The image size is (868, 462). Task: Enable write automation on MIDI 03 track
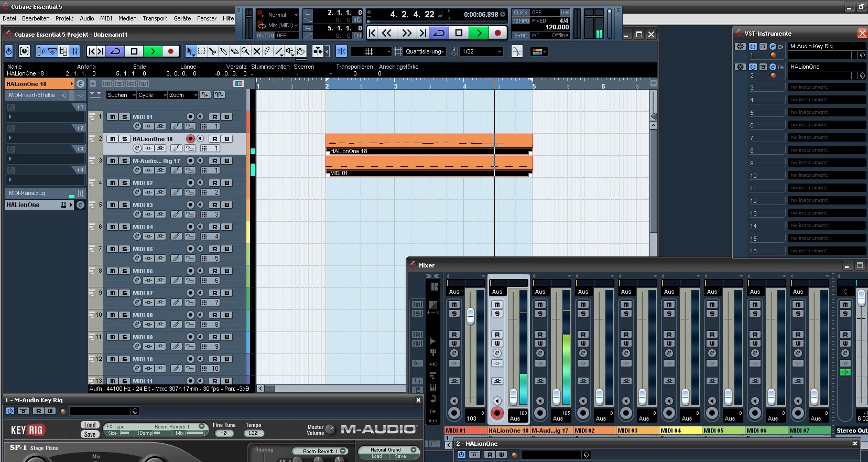227,205
